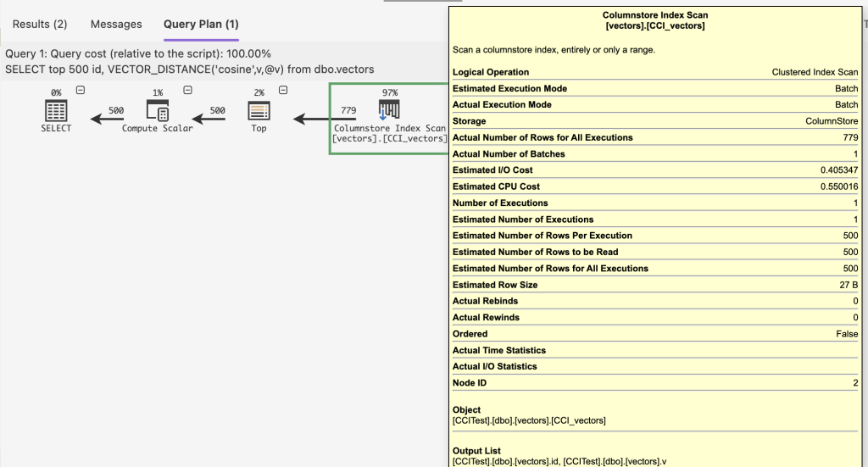This screenshot has width=868, height=467.
Task: Switch to the Results (2) tab
Action: (40, 24)
